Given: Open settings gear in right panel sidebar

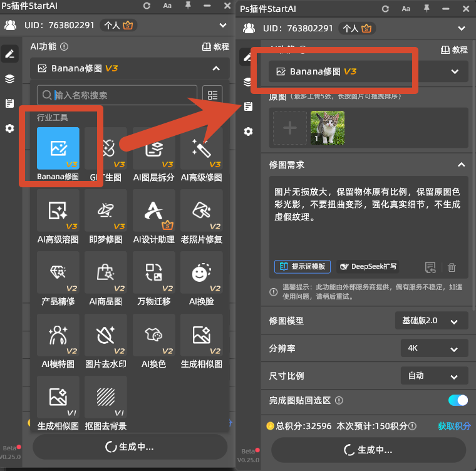Looking at the screenshot, I should (x=248, y=132).
